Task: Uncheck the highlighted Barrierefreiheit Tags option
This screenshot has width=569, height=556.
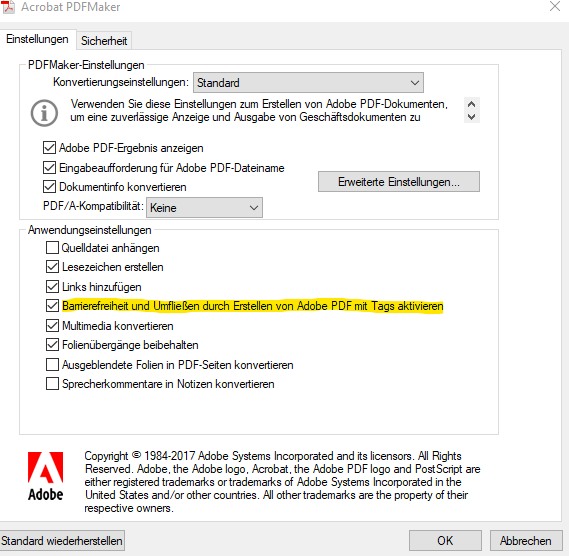Action: tap(52, 306)
